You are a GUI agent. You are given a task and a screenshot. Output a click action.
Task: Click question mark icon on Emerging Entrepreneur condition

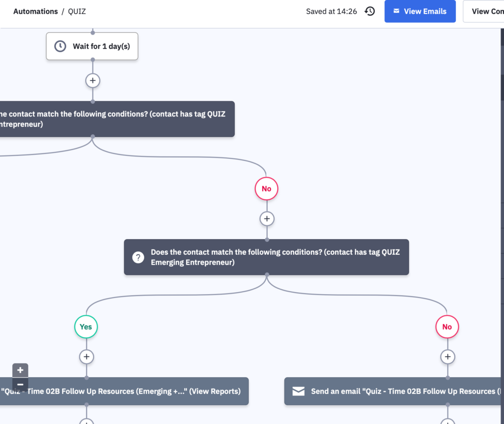[138, 257]
